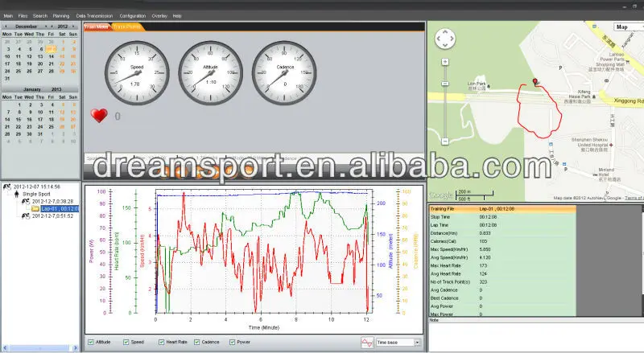Click the graph waveform icon button
This screenshot has width=644, height=353.
[x=367, y=343]
